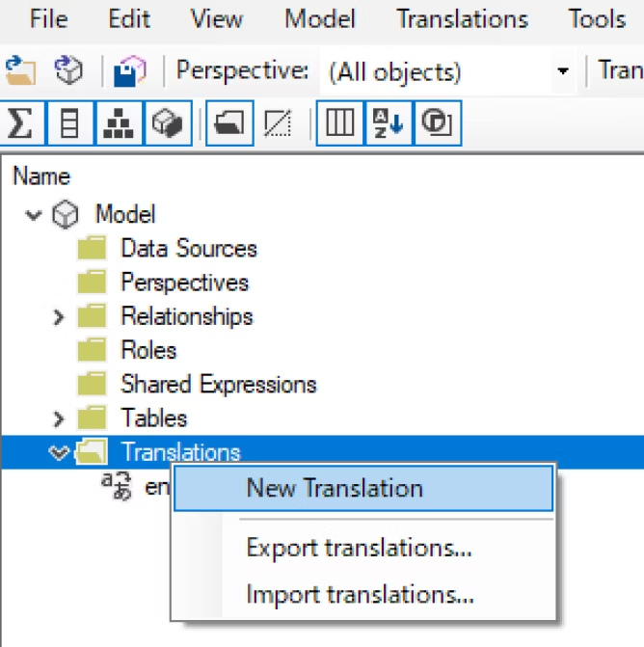
Task: Open the Translations menu in menu bar
Action: [462, 19]
